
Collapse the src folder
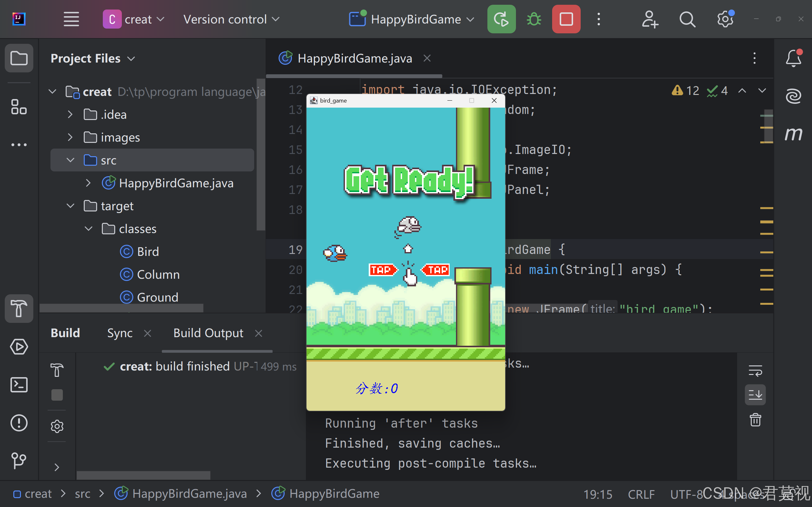pyautogui.click(x=70, y=160)
